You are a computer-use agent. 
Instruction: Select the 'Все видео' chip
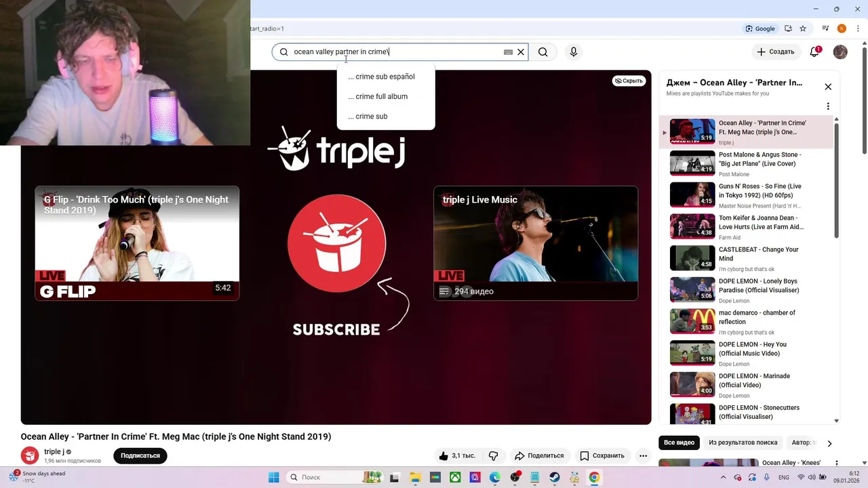point(679,443)
